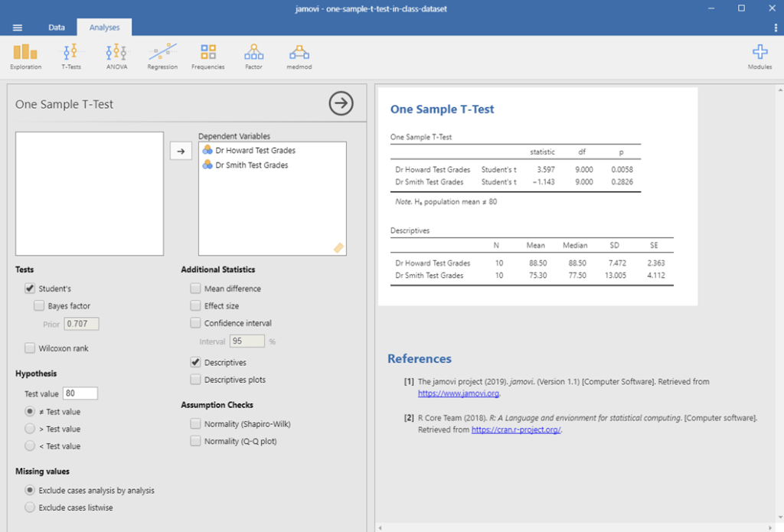This screenshot has height=532, width=784.
Task: Enable Normality (Shapiro-Wilk) check
Action: [x=195, y=423]
